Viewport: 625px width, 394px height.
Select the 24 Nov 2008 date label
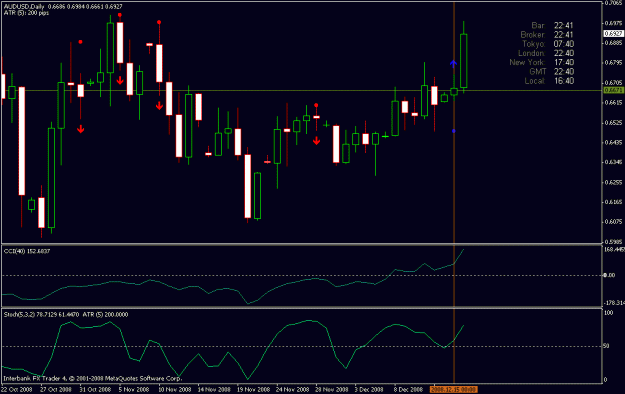pyautogui.click(x=293, y=389)
